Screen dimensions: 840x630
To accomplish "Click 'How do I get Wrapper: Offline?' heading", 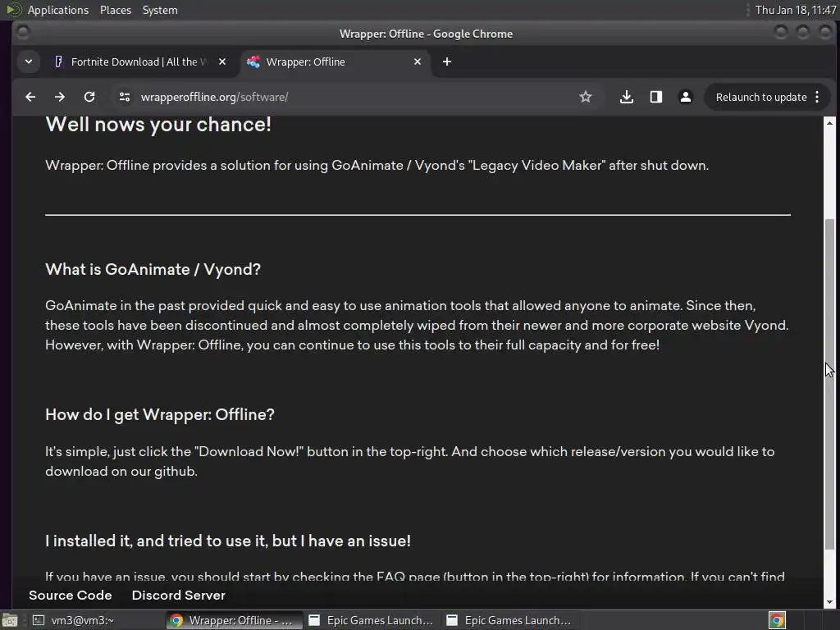I will (x=160, y=414).
